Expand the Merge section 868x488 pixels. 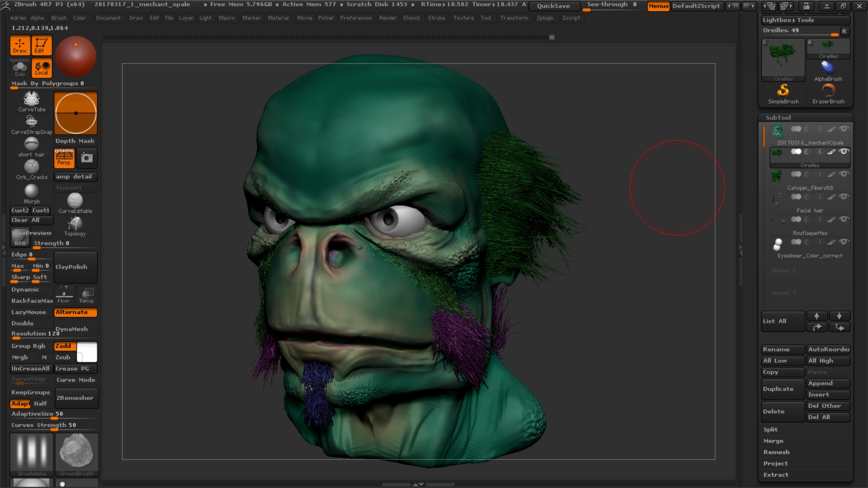(773, 441)
